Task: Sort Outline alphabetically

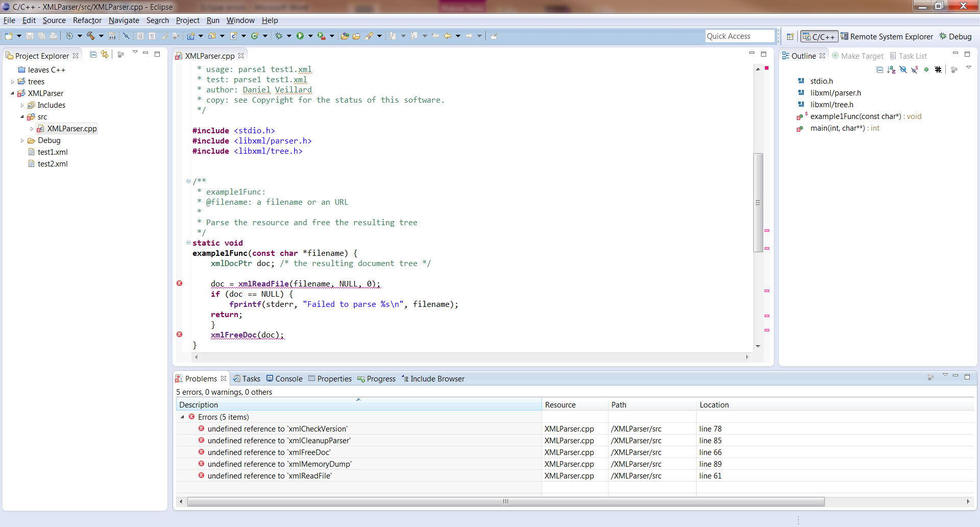Action: pyautogui.click(x=891, y=69)
